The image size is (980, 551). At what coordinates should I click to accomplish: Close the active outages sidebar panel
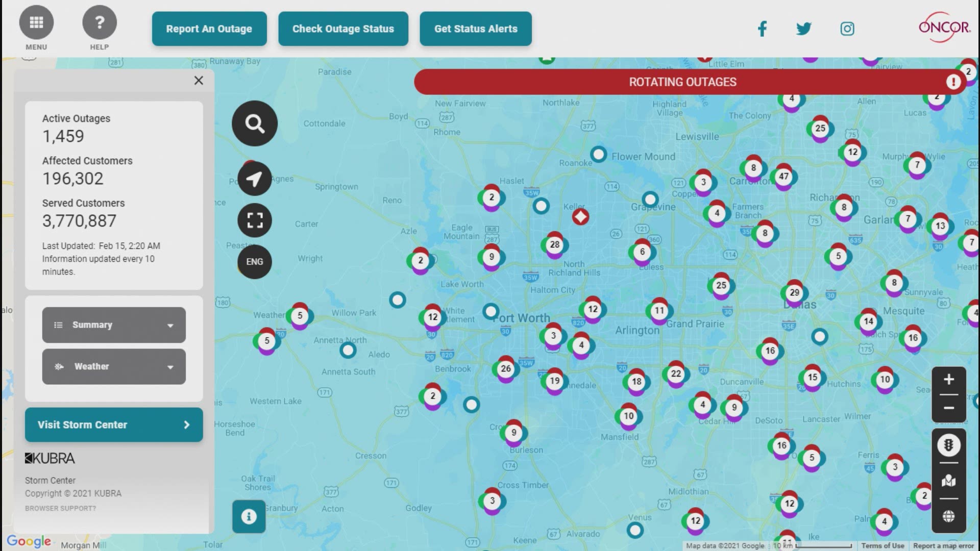199,80
